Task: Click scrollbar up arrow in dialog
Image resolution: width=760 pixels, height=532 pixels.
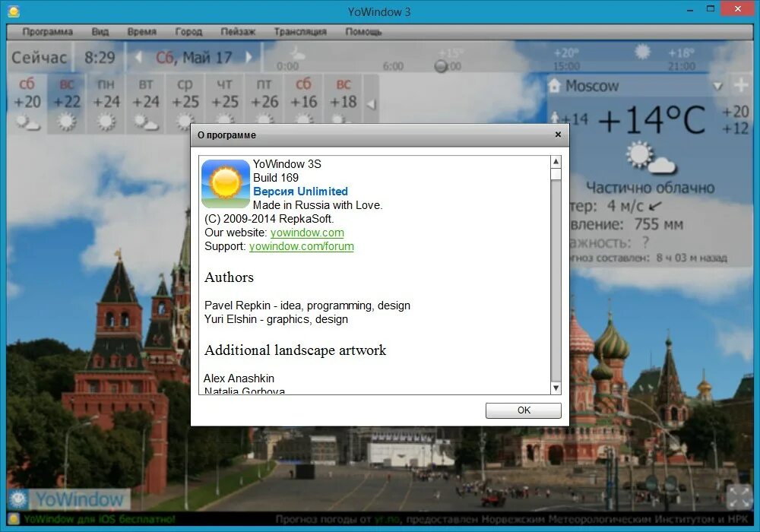Action: tap(556, 161)
